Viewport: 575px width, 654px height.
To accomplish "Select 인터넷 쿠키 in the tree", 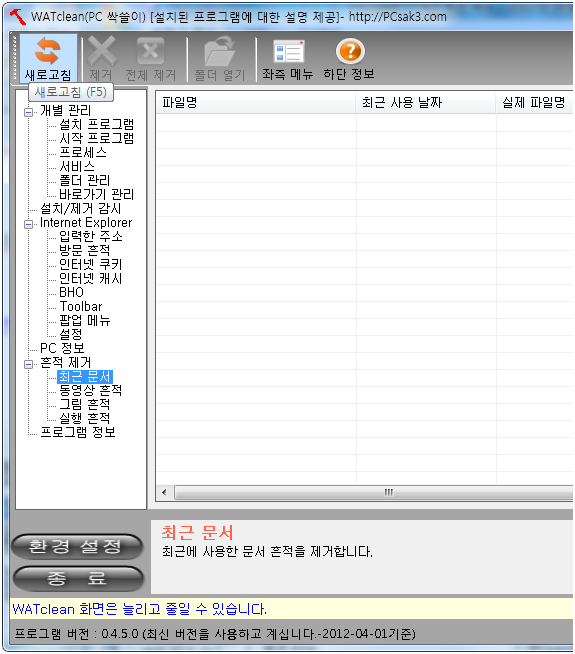I will click(90, 264).
